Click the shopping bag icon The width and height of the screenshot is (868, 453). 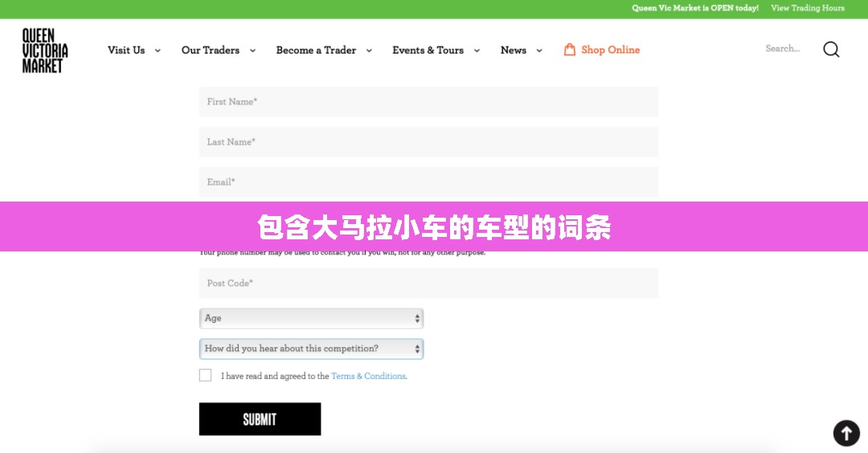click(570, 50)
